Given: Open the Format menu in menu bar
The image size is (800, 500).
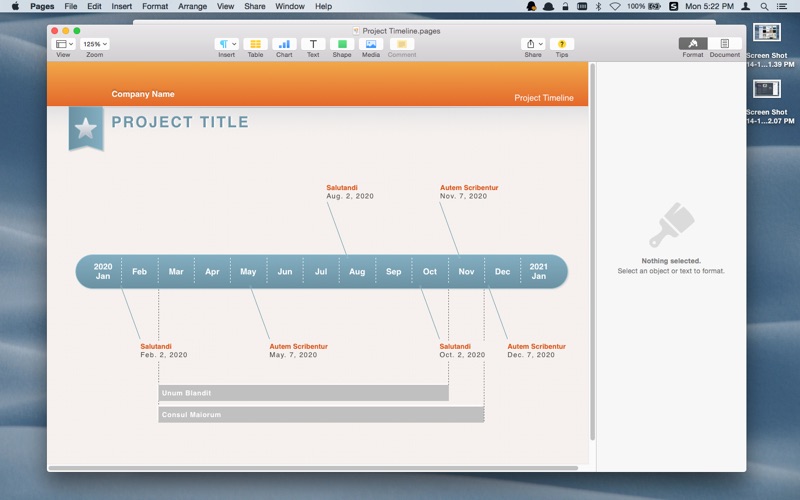Looking at the screenshot, I should (155, 6).
